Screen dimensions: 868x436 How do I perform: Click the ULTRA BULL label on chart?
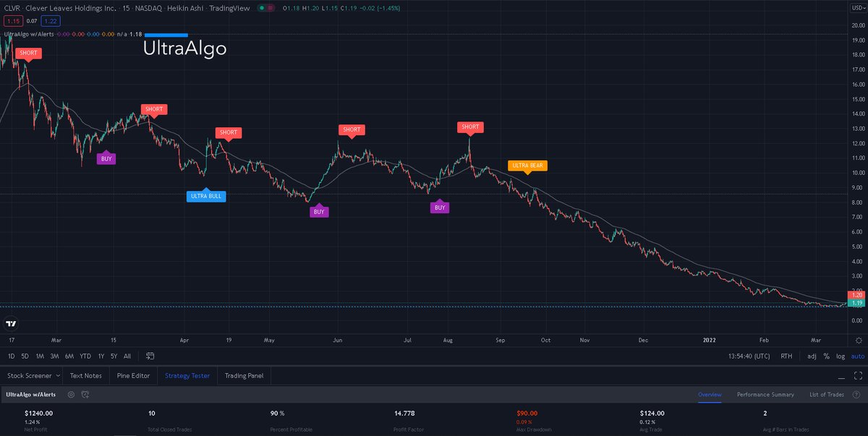click(x=206, y=195)
